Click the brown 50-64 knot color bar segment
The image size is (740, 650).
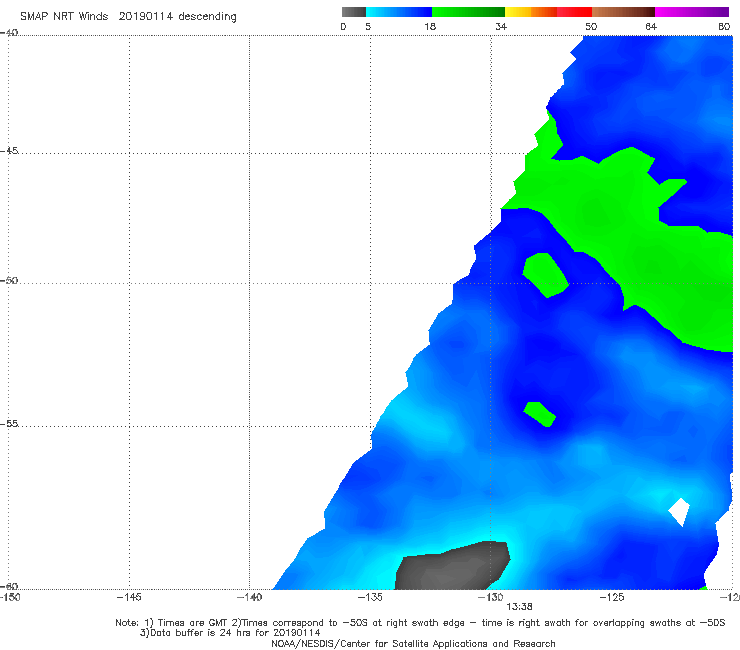point(623,12)
